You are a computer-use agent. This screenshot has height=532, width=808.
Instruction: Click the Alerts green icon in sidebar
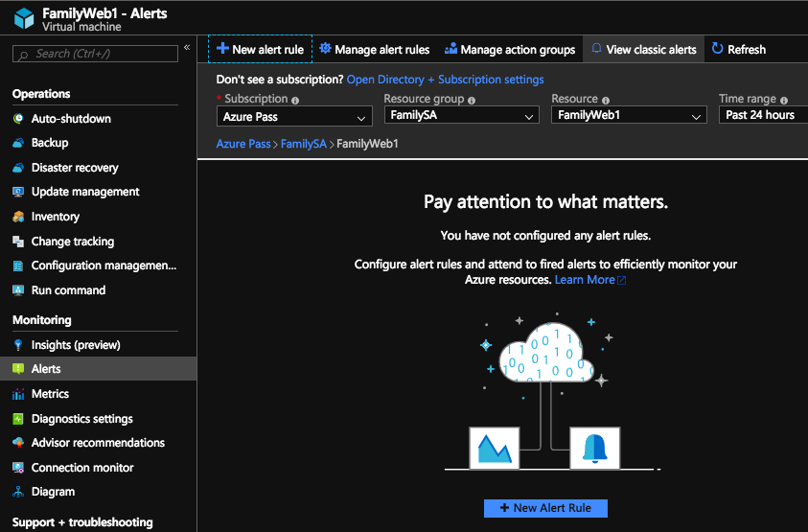[18, 369]
